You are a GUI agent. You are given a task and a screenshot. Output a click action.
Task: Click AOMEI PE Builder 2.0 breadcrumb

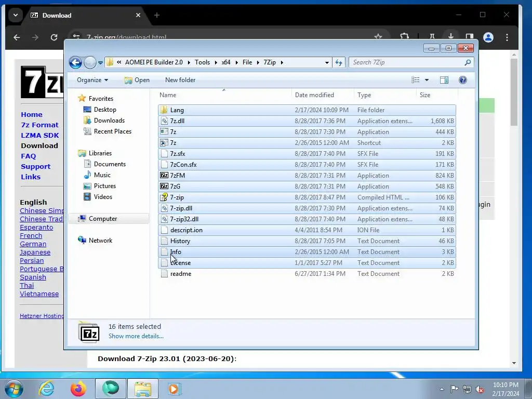pos(154,62)
